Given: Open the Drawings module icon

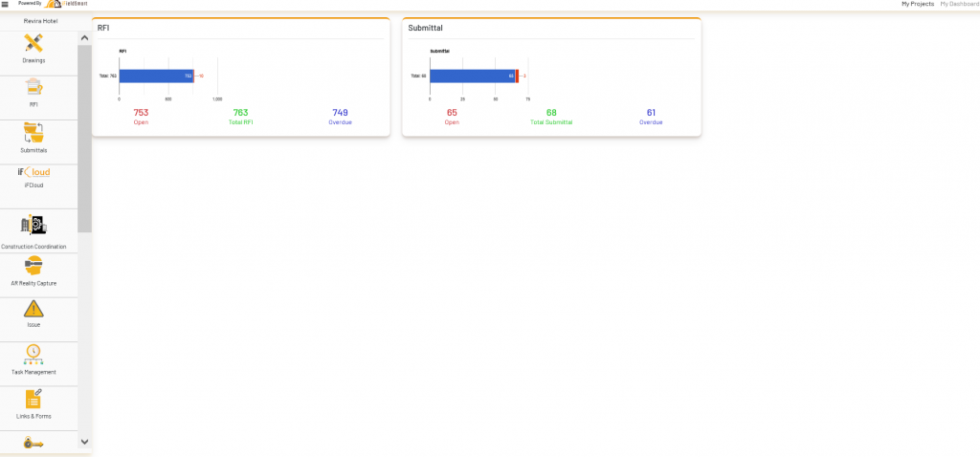Looking at the screenshot, I should click(x=33, y=42).
